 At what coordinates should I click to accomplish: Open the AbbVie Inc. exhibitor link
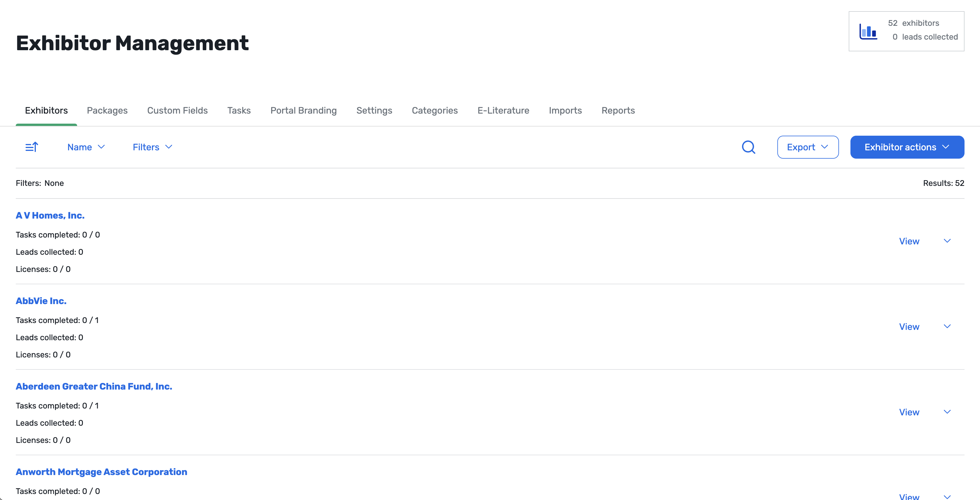click(x=41, y=301)
